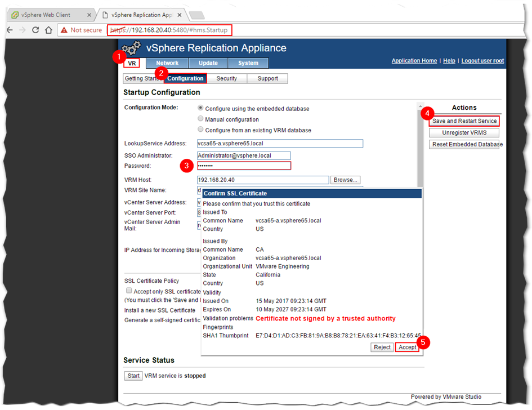Switch to the Getting Started sub-tab
This screenshot has width=532, height=410.
(x=143, y=78)
